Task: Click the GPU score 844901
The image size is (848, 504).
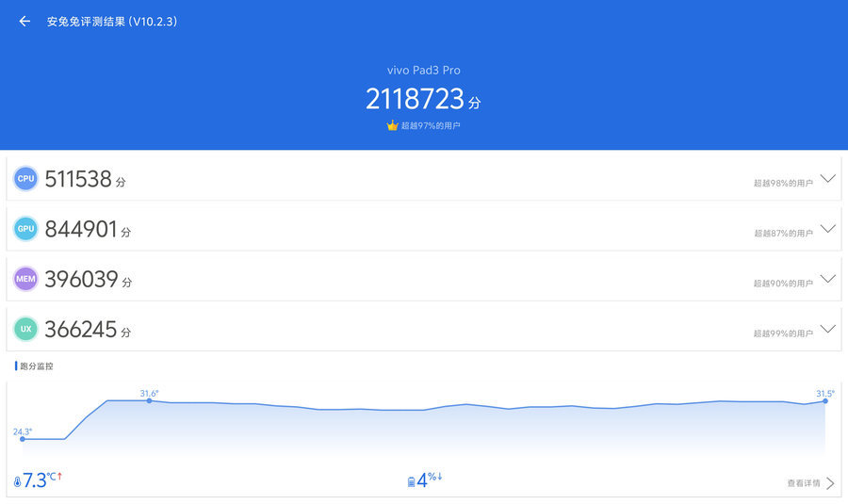Action: (81, 229)
